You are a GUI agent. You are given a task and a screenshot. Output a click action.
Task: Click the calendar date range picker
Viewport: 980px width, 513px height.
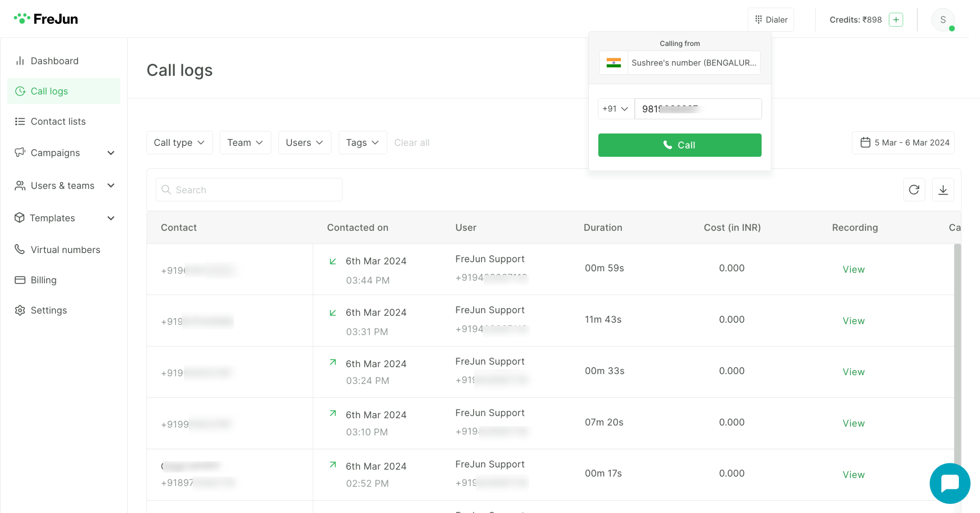coord(903,142)
